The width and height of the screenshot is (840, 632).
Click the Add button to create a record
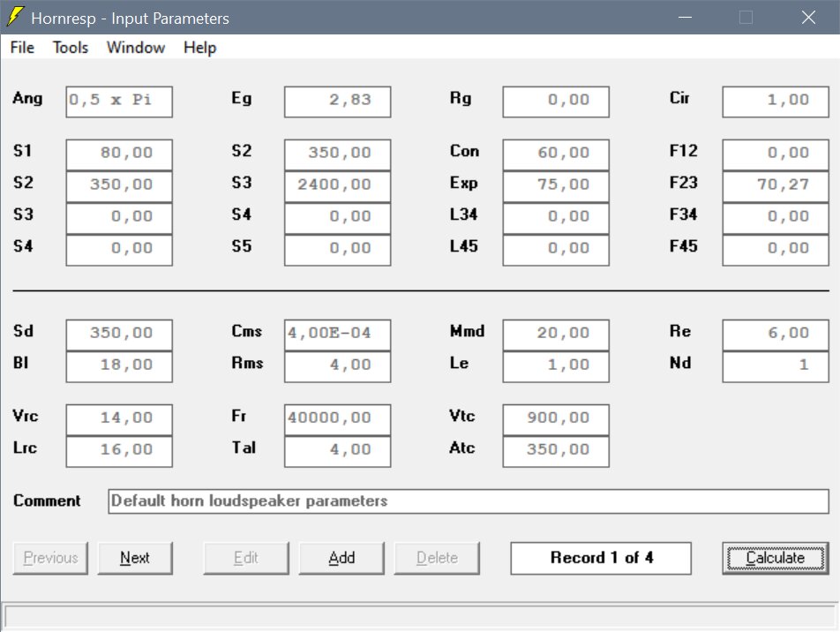click(341, 557)
